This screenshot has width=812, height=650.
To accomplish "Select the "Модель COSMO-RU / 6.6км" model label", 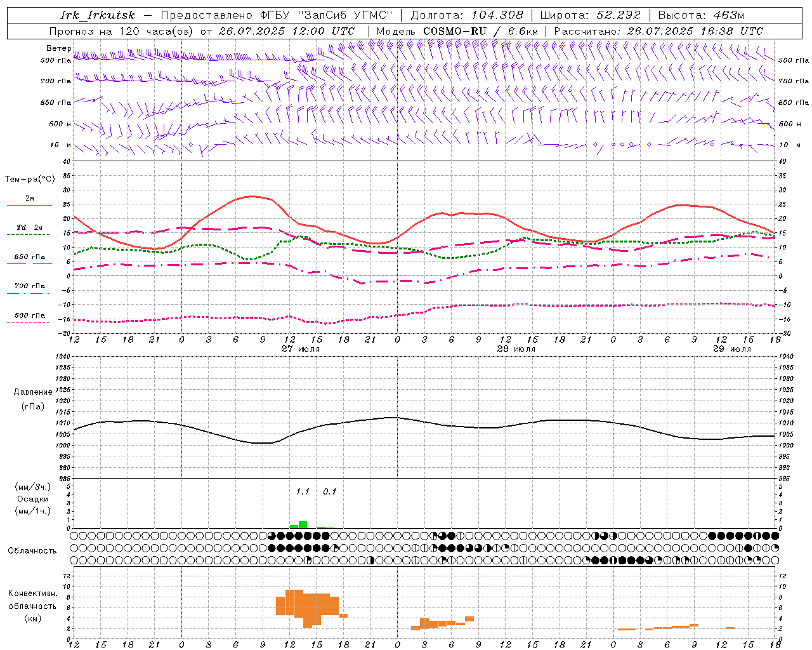I will (x=457, y=31).
